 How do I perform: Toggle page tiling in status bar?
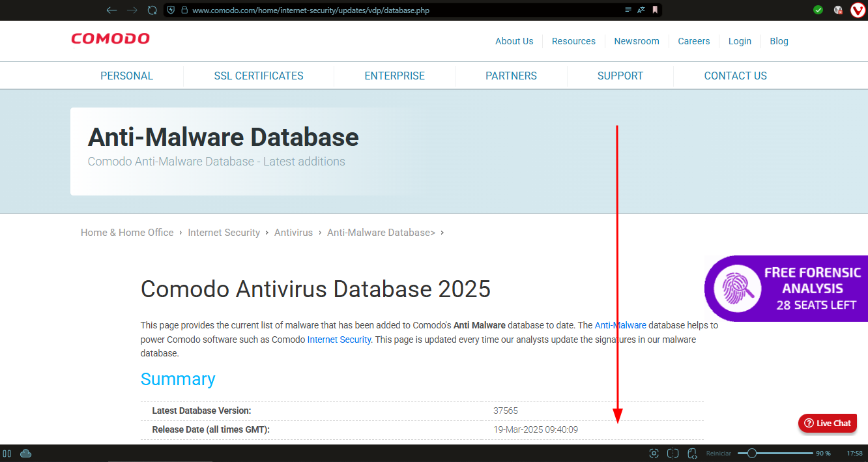coord(673,453)
